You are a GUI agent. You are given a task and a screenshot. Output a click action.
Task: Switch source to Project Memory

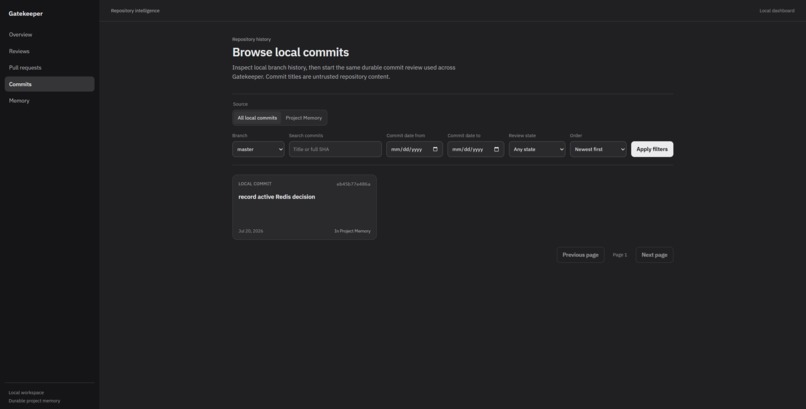click(x=304, y=118)
